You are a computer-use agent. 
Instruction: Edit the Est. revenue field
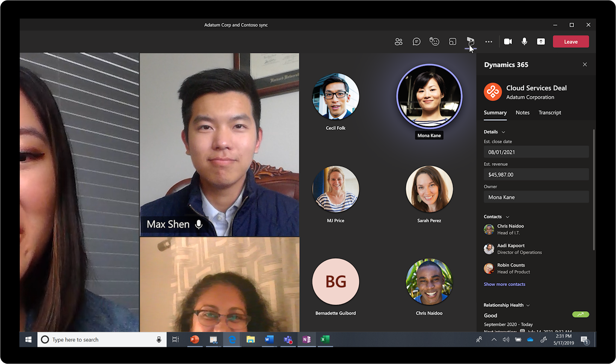536,174
